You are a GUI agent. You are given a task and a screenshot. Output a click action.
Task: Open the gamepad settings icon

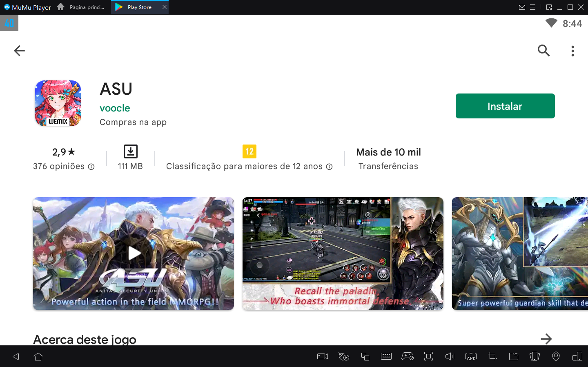click(408, 356)
